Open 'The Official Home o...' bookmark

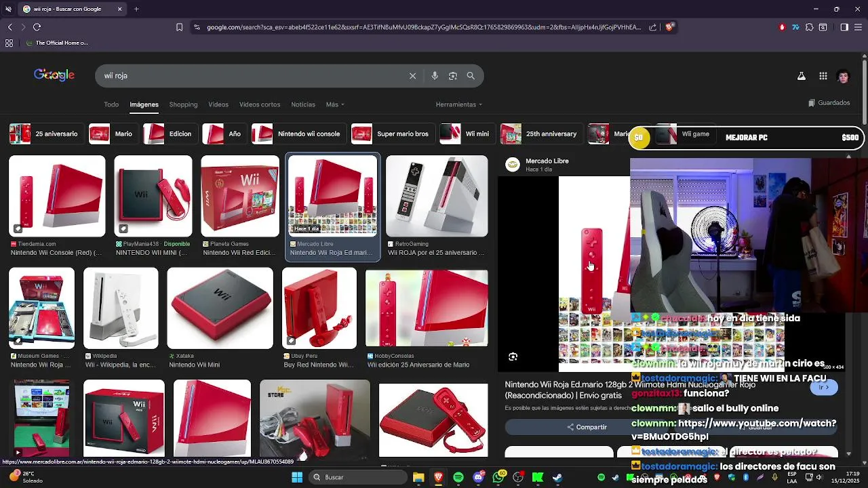pos(57,43)
